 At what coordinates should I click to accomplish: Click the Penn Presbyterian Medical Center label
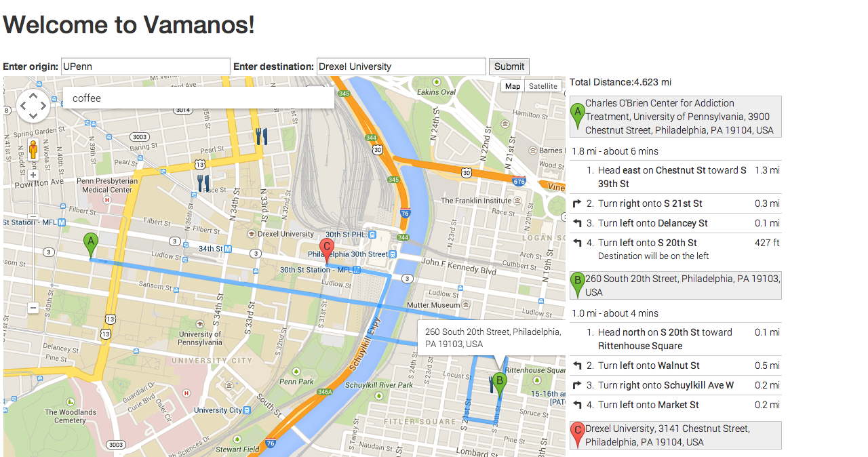(x=107, y=186)
